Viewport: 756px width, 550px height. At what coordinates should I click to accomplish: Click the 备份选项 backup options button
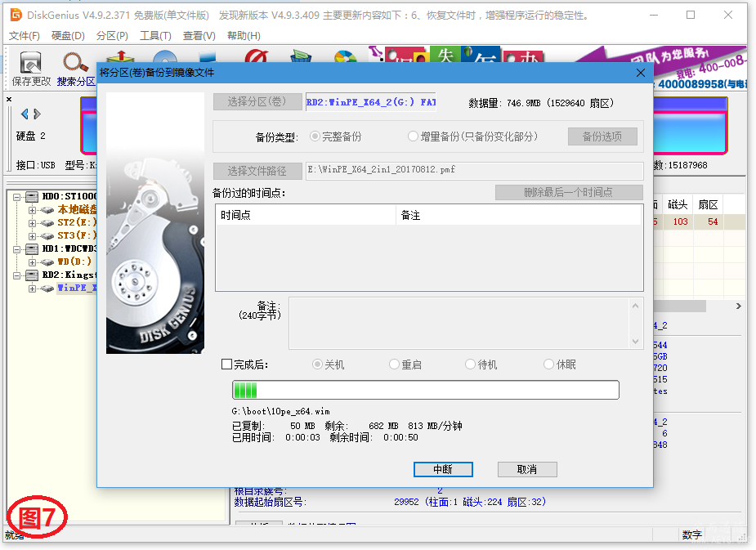(x=602, y=136)
